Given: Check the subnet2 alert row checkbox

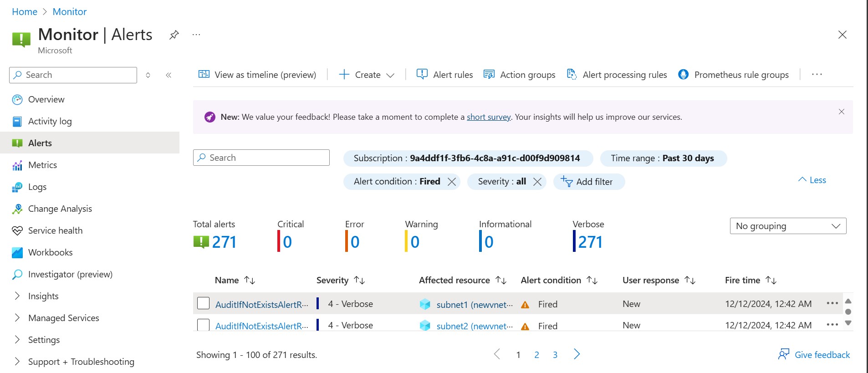Looking at the screenshot, I should click(203, 325).
